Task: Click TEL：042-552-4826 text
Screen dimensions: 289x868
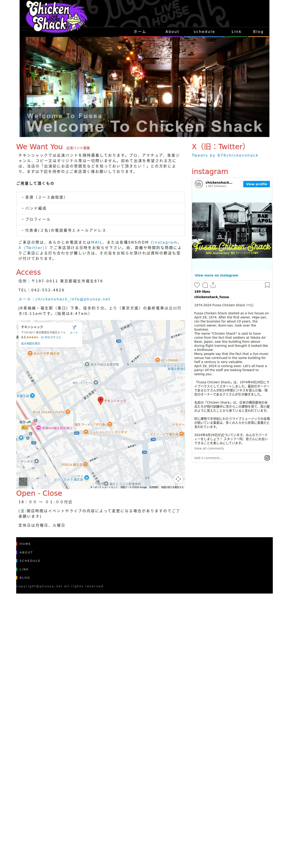Action: pyautogui.click(x=41, y=290)
